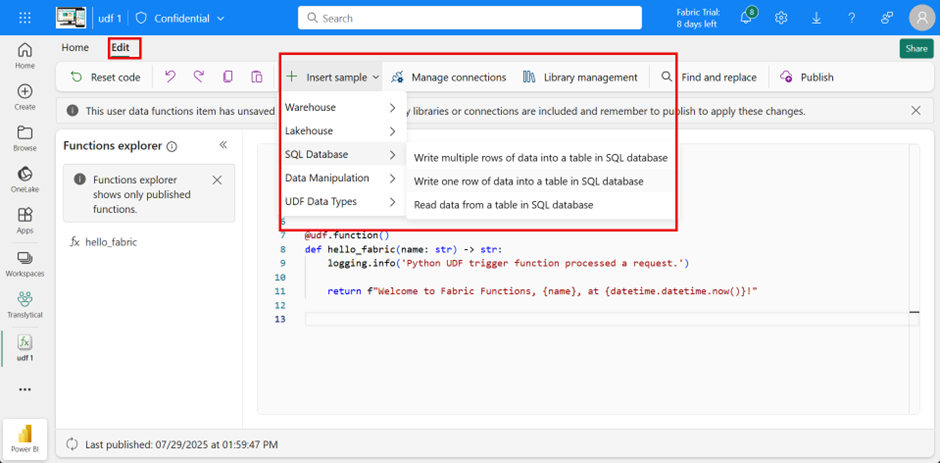
Task: Select 'Read data from a table in SQL database'
Action: pyautogui.click(x=503, y=205)
